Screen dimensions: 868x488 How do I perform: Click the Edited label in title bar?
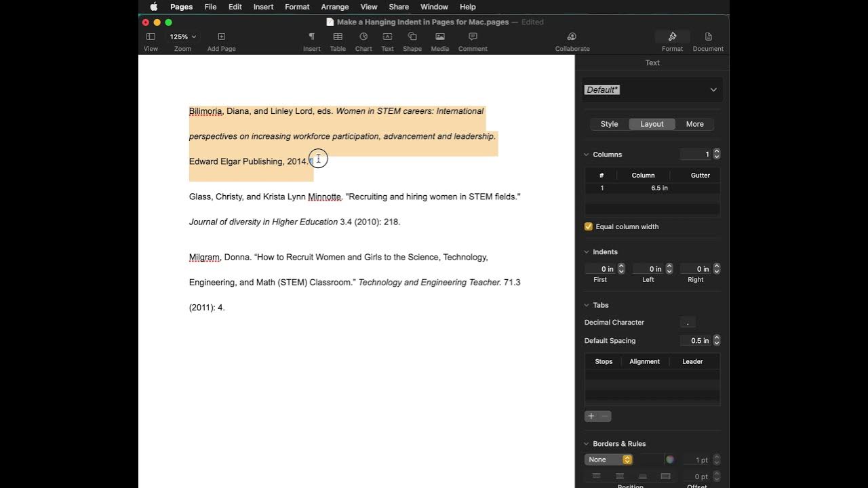[x=532, y=22]
